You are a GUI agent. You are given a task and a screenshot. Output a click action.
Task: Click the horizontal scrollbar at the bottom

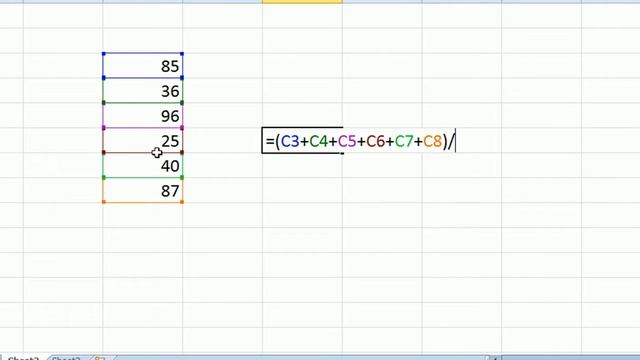pos(567,358)
